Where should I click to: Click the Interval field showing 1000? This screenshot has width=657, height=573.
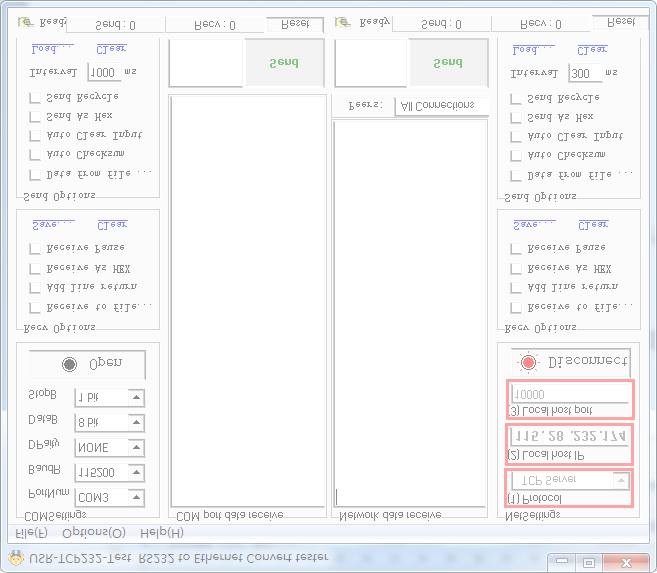(x=105, y=72)
